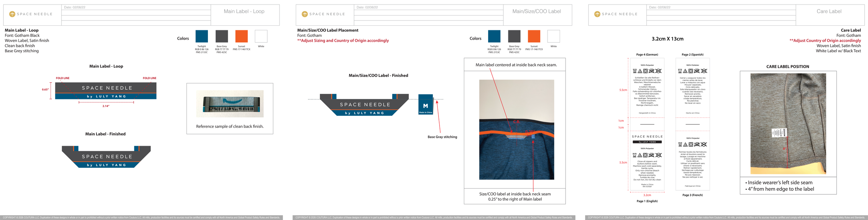Click '4" from hem edge to the label' bullet

(779, 189)
